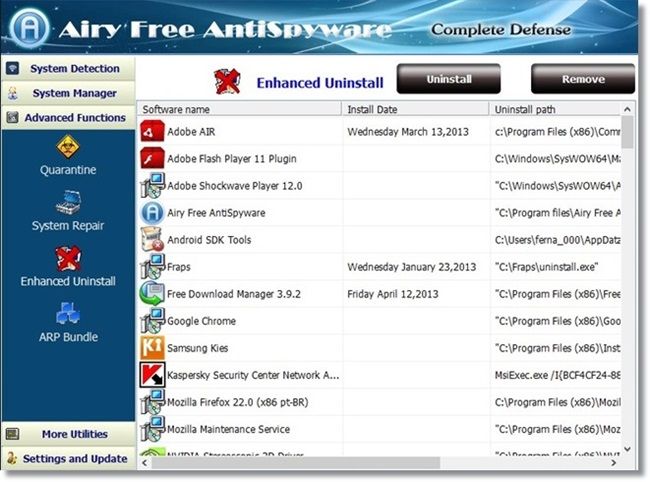Sort by Install Date column
The image size is (650, 482).
click(x=415, y=109)
